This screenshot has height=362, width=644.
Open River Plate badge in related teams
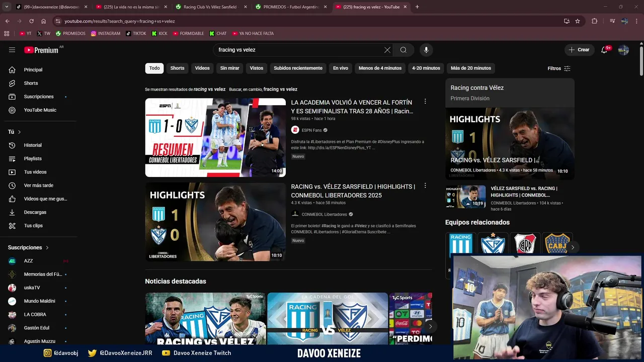[525, 244]
